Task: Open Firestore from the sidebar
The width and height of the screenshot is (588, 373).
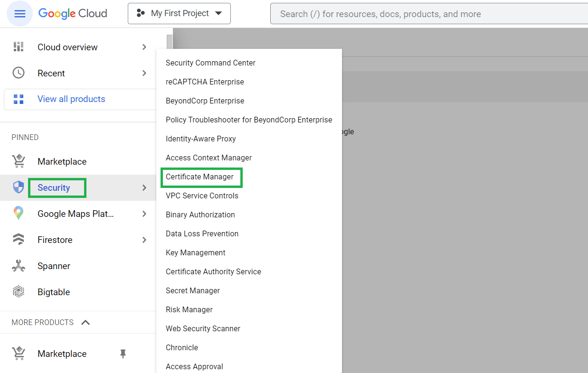Action: (55, 240)
